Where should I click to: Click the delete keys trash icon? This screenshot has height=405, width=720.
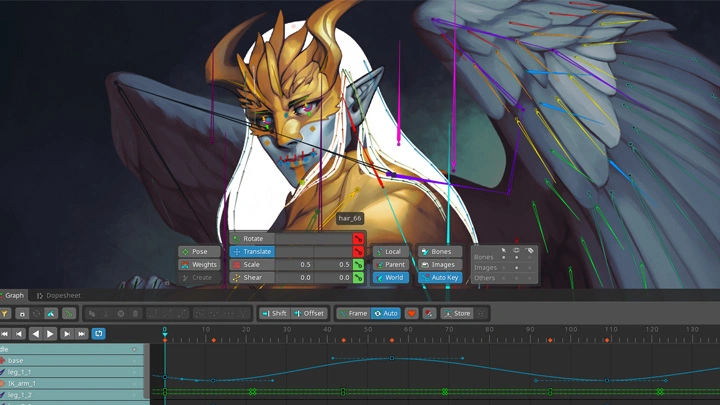pyautogui.click(x=135, y=314)
